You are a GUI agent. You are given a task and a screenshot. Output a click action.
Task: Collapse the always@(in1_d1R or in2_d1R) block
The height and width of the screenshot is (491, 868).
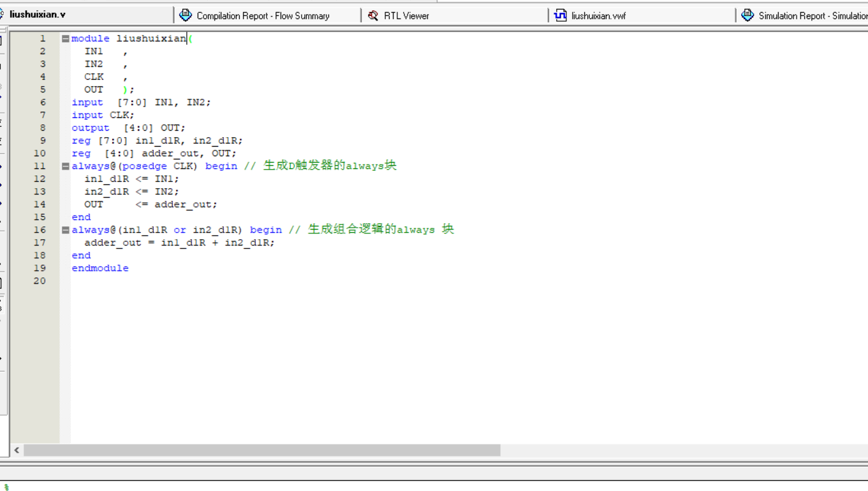point(65,230)
